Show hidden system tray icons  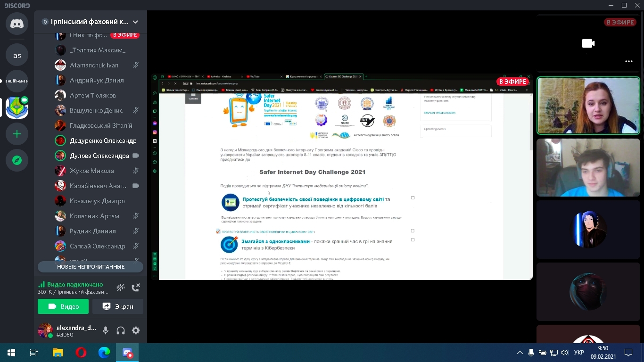pos(520,353)
